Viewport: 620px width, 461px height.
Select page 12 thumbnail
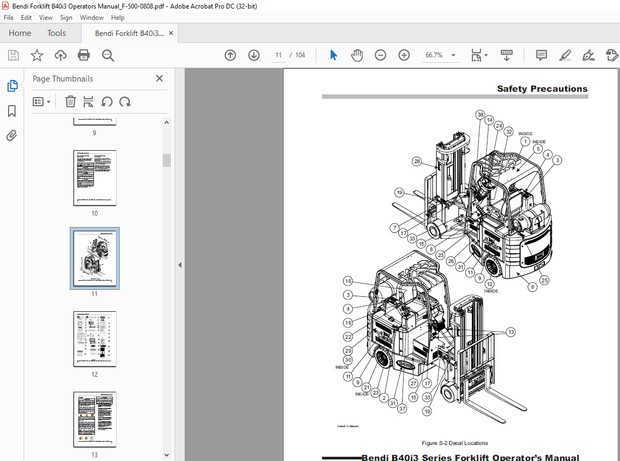tap(94, 339)
